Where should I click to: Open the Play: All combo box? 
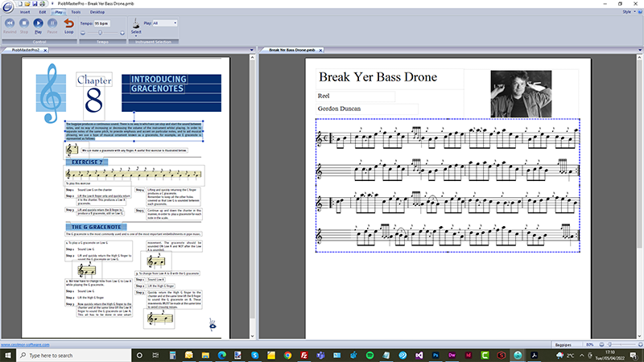(165, 23)
